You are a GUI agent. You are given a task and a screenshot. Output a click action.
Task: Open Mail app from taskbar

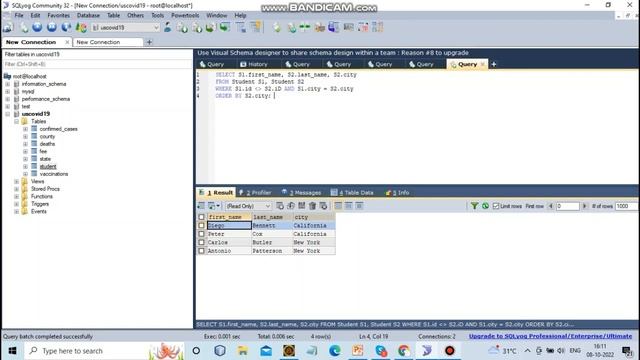click(266, 351)
